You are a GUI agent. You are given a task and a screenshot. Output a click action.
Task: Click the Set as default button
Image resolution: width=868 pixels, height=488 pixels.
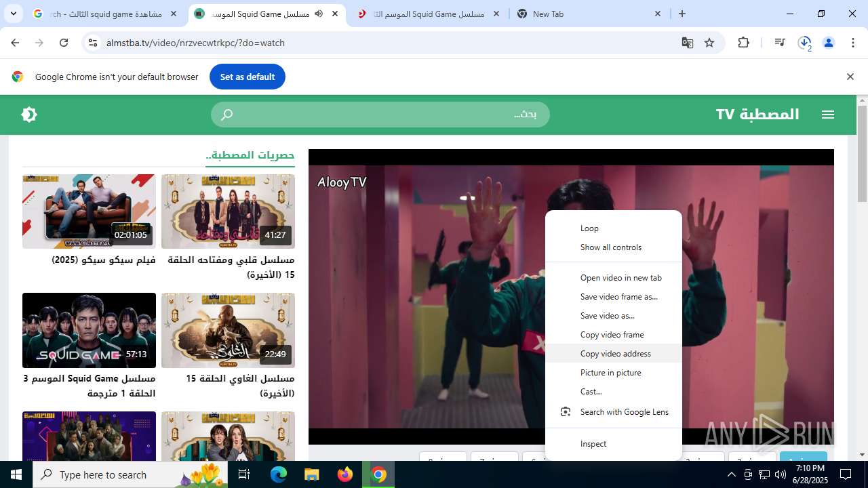pyautogui.click(x=248, y=77)
